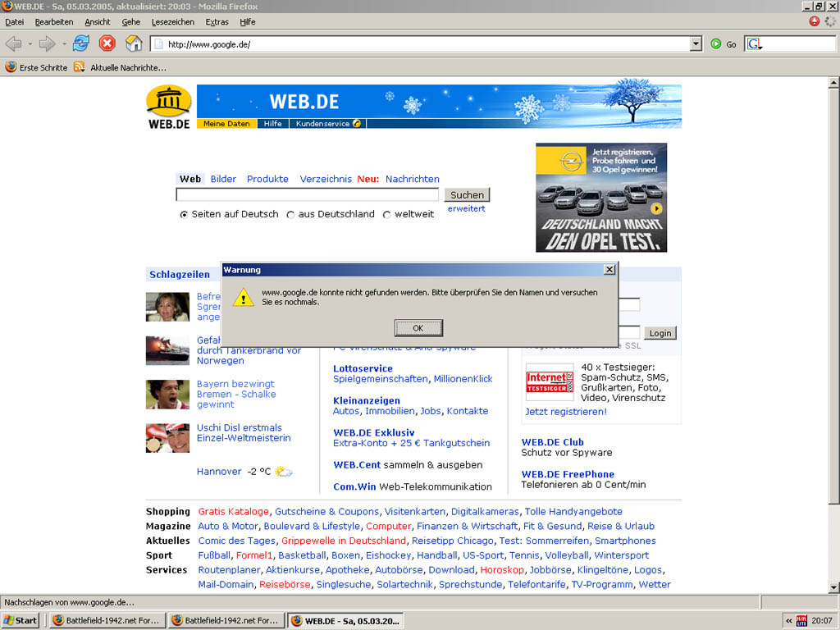This screenshot has height=630, width=840.
Task: Open the Horoskop services link
Action: click(x=502, y=569)
